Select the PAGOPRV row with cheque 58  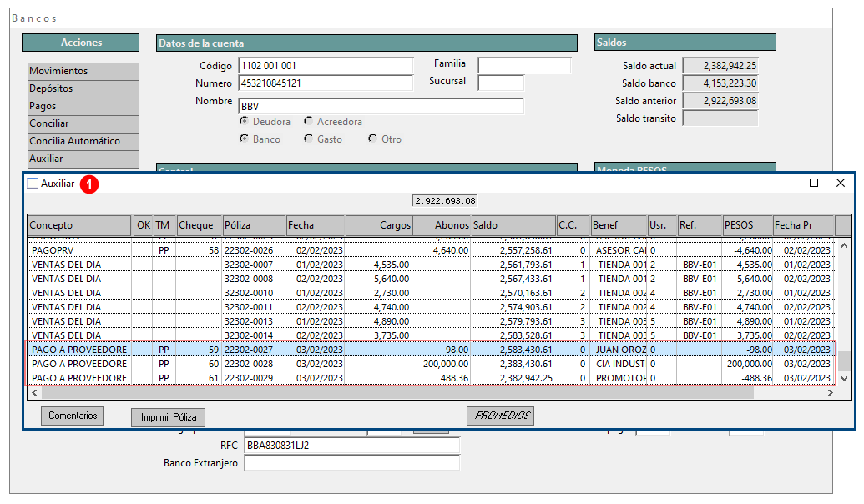point(432,250)
